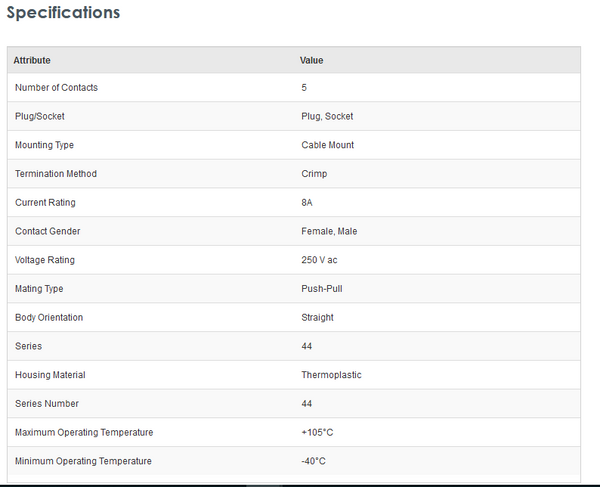600x487 pixels.
Task: Click the Plug/Socket attribute label
Action: (40, 116)
